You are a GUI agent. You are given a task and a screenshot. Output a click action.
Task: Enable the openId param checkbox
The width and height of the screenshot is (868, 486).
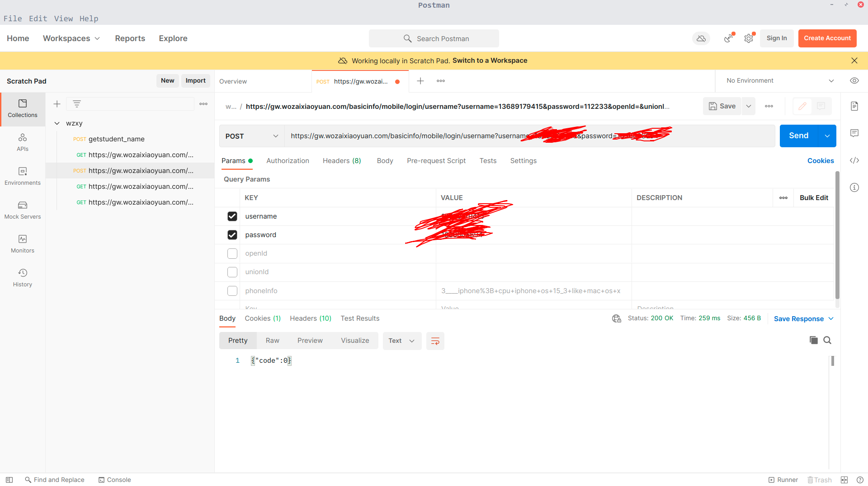(x=232, y=253)
